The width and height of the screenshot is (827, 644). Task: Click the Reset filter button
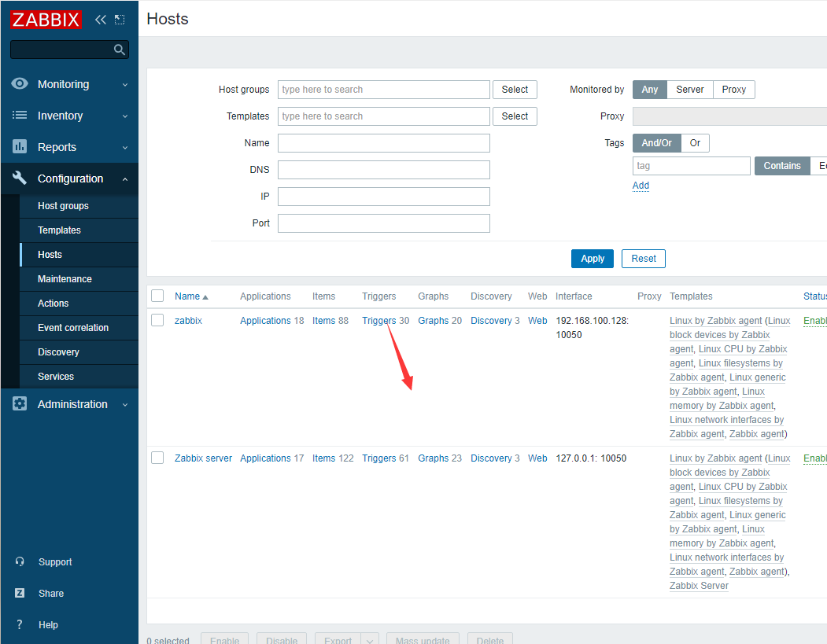pyautogui.click(x=644, y=259)
